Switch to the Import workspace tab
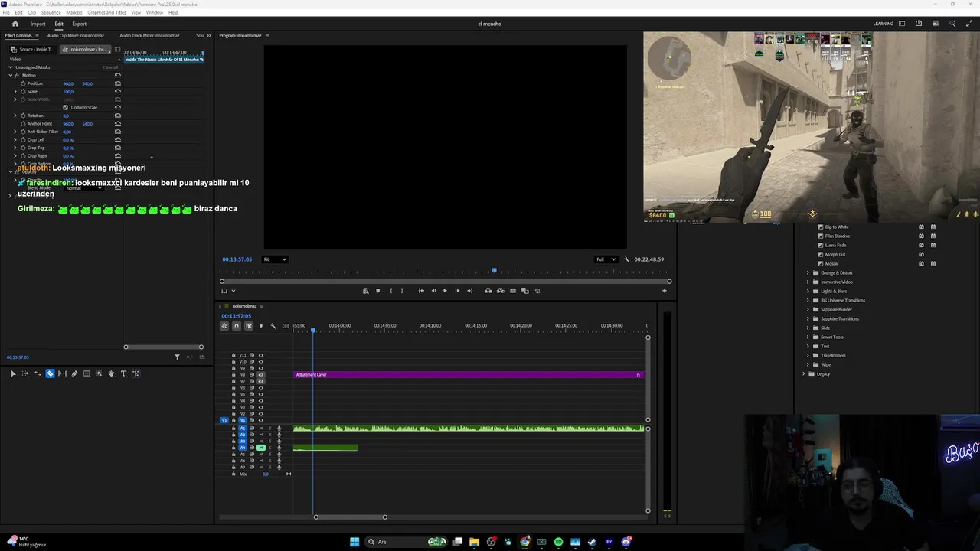Viewport: 980px width, 551px height. [38, 24]
